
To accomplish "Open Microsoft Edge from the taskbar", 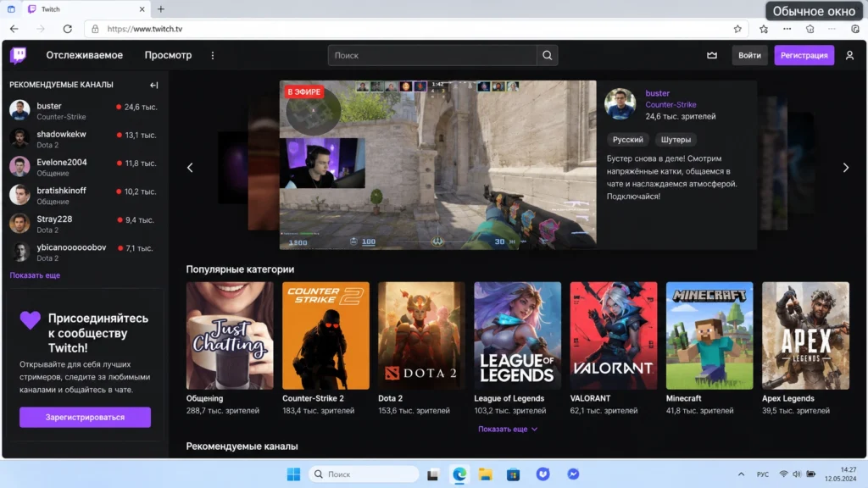I will click(459, 474).
